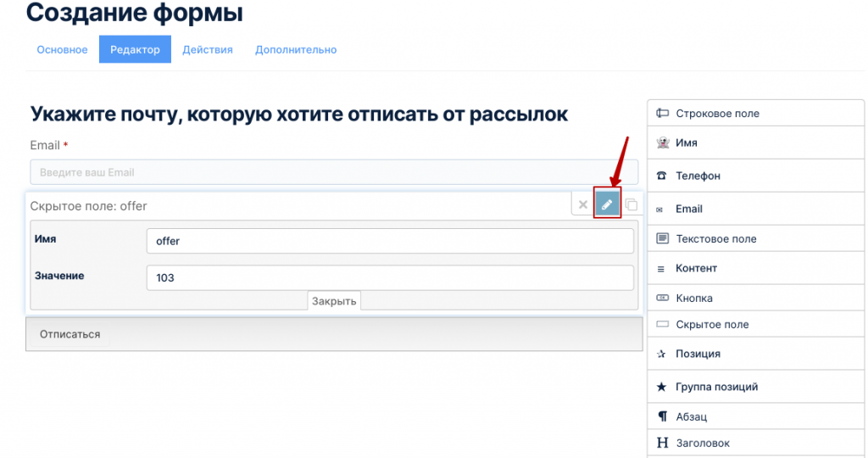This screenshot has height=458, width=868.
Task: Click the Контент lines icon
Action: coord(660,269)
